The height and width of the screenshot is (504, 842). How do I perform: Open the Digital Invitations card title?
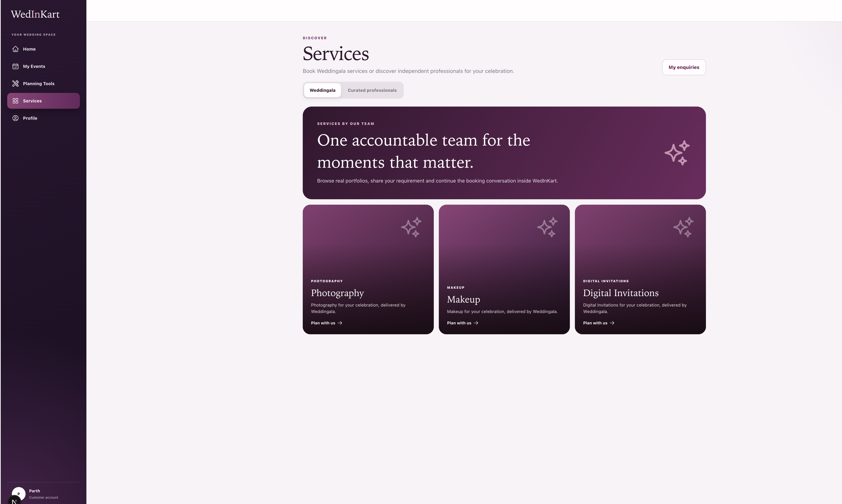tap(621, 293)
